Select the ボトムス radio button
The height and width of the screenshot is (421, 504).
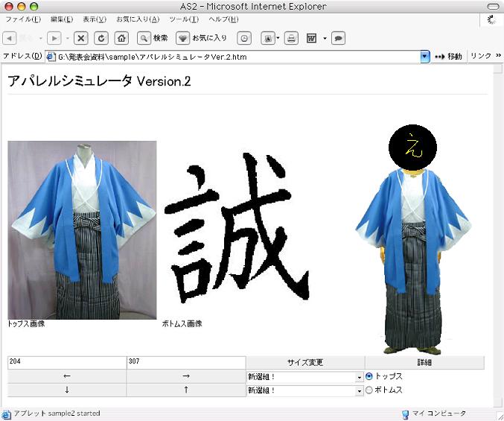point(369,390)
